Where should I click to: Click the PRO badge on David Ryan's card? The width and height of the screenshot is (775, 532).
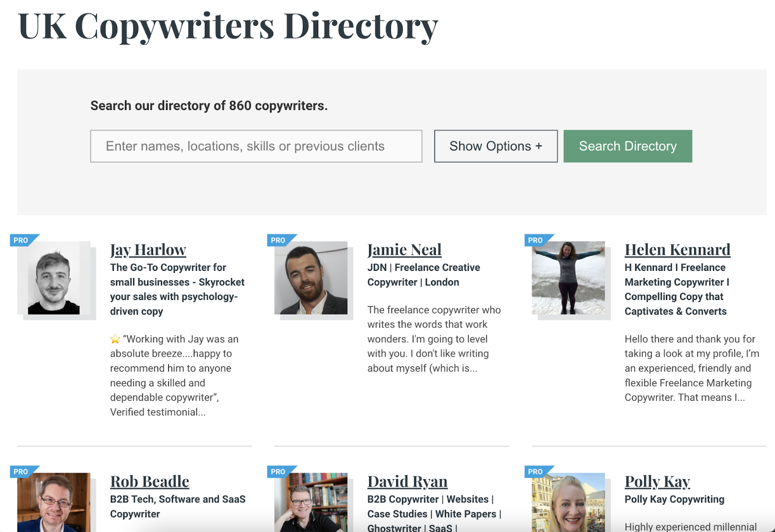(278, 471)
